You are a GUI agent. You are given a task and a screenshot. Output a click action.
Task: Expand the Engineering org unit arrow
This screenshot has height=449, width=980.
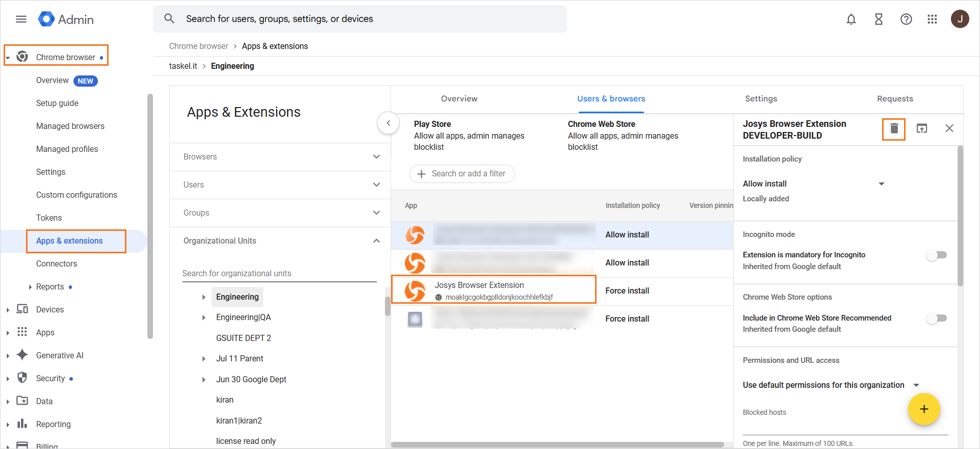203,297
